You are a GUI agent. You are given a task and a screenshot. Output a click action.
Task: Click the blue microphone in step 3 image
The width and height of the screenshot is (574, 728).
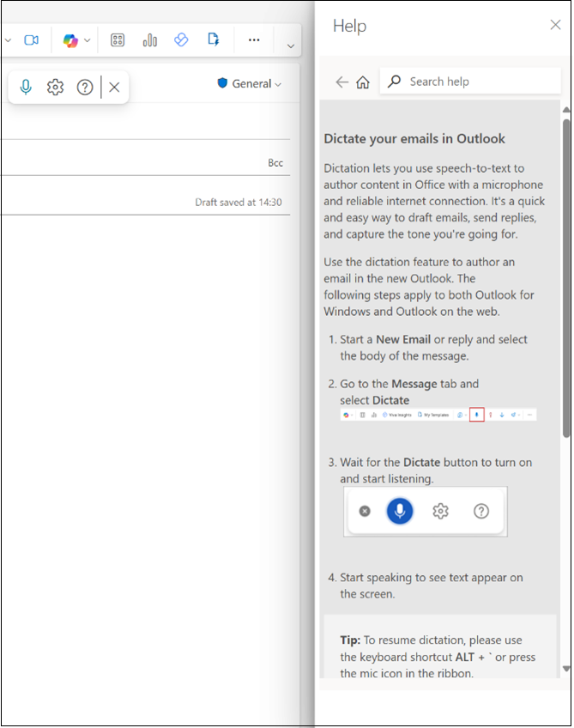tap(400, 511)
